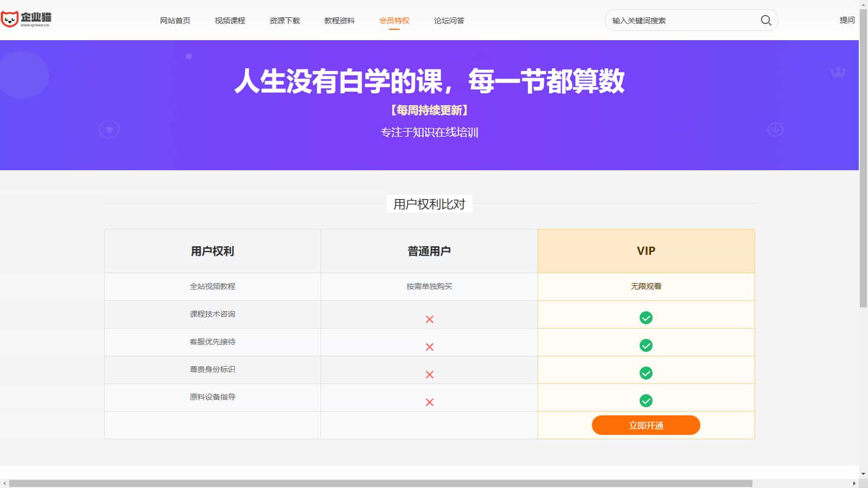Click red X for 客服优先接待 普通用户

tap(429, 347)
